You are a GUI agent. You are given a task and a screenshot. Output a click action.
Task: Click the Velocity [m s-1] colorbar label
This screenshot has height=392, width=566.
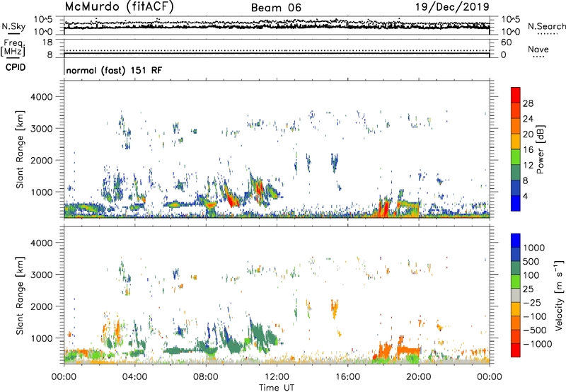(x=559, y=296)
